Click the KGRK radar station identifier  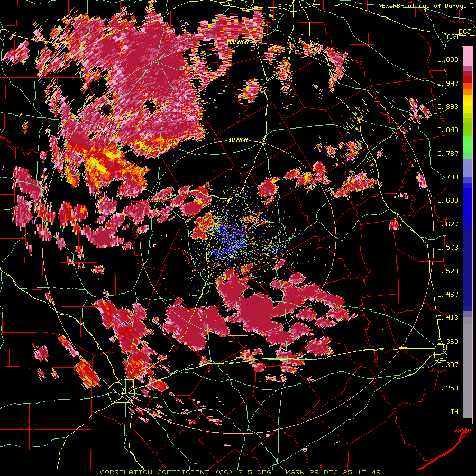tap(296, 472)
